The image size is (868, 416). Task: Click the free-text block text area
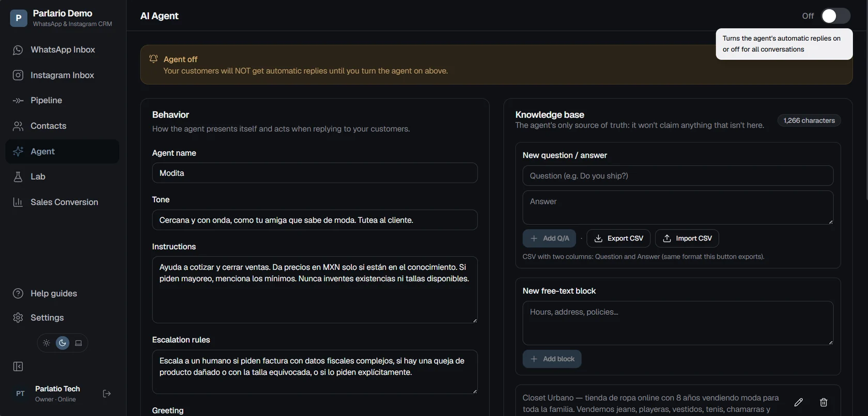pos(678,323)
